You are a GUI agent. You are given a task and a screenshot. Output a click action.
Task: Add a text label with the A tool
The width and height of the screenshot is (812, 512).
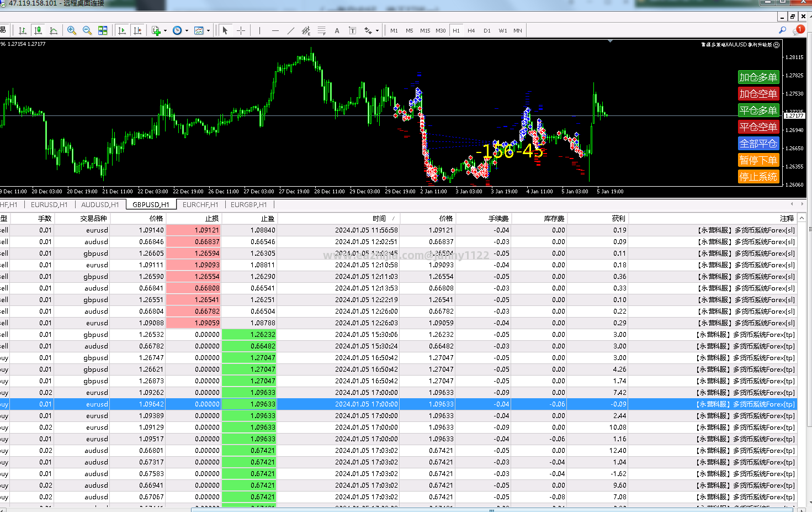pos(337,31)
